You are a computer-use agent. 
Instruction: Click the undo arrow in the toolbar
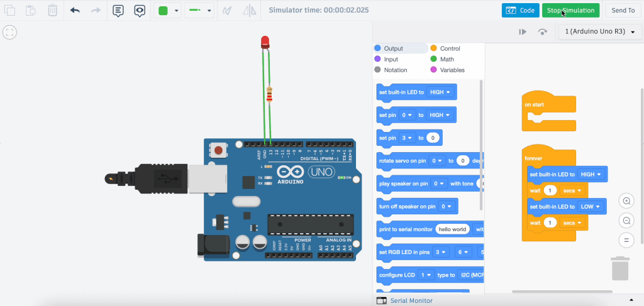tap(75, 11)
